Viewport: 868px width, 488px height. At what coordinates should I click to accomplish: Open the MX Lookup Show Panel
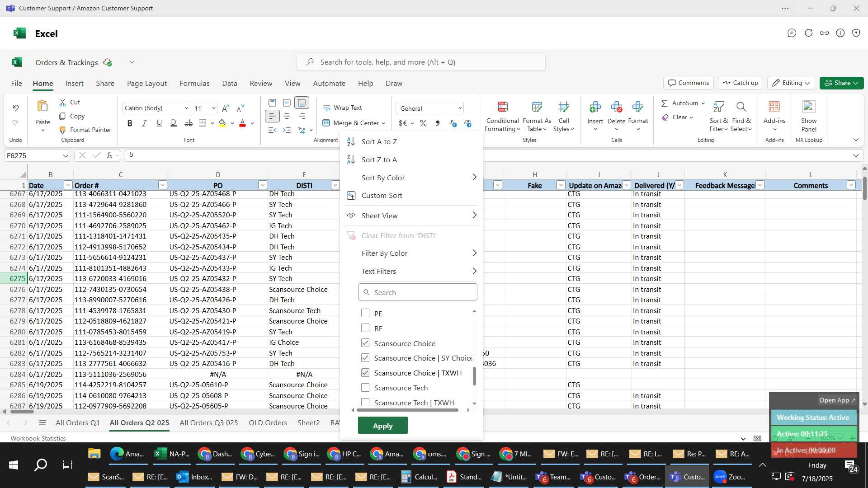(809, 117)
